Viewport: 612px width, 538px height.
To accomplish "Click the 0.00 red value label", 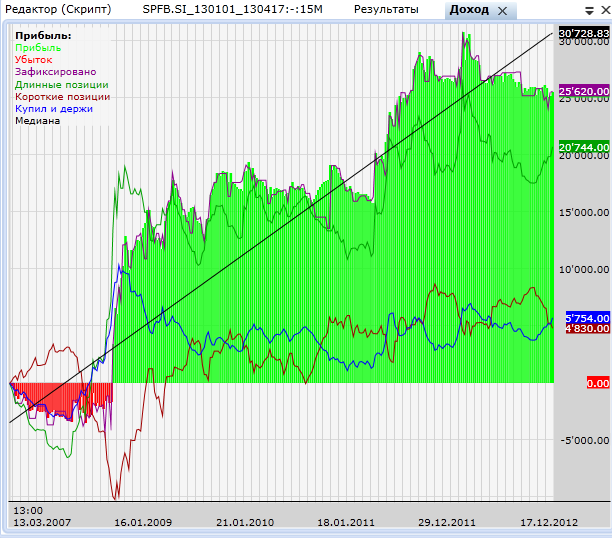I will point(598,383).
